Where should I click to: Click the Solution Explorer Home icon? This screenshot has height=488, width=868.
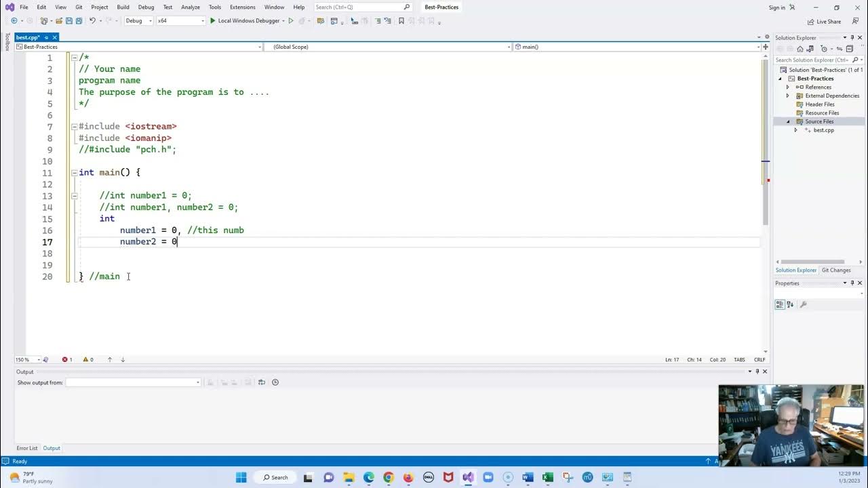[800, 49]
